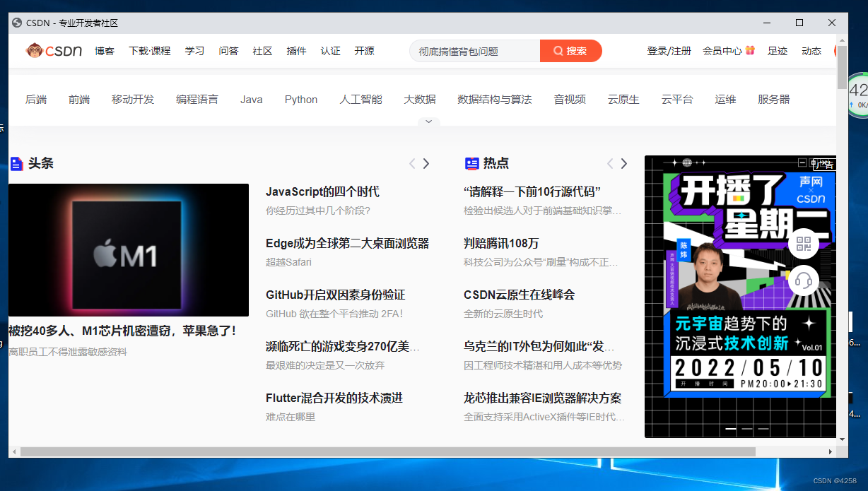Viewport: 868px width, 491px height.
Task: Open article 龙芯推出兼容IE浏览器解决方案
Action: tap(543, 398)
